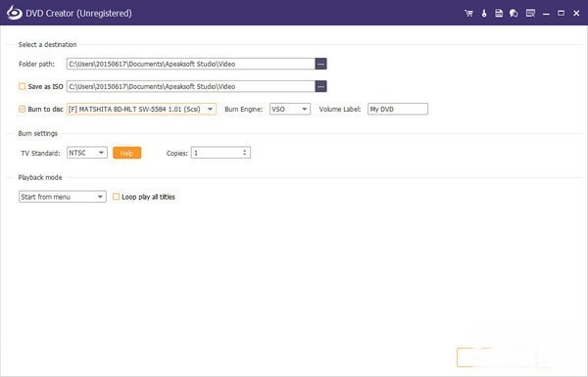588x377 pixels.
Task: Click the Burn Engine label
Action: [x=244, y=109]
